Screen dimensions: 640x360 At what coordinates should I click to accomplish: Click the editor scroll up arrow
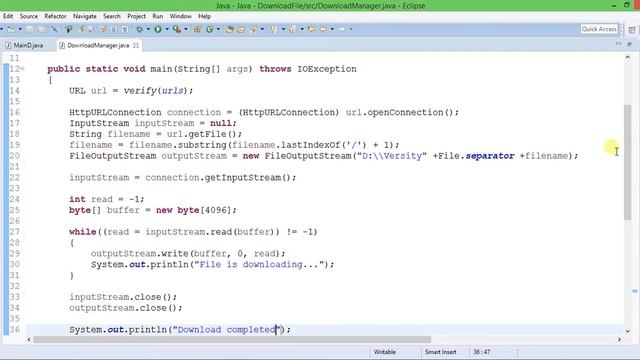(x=628, y=58)
